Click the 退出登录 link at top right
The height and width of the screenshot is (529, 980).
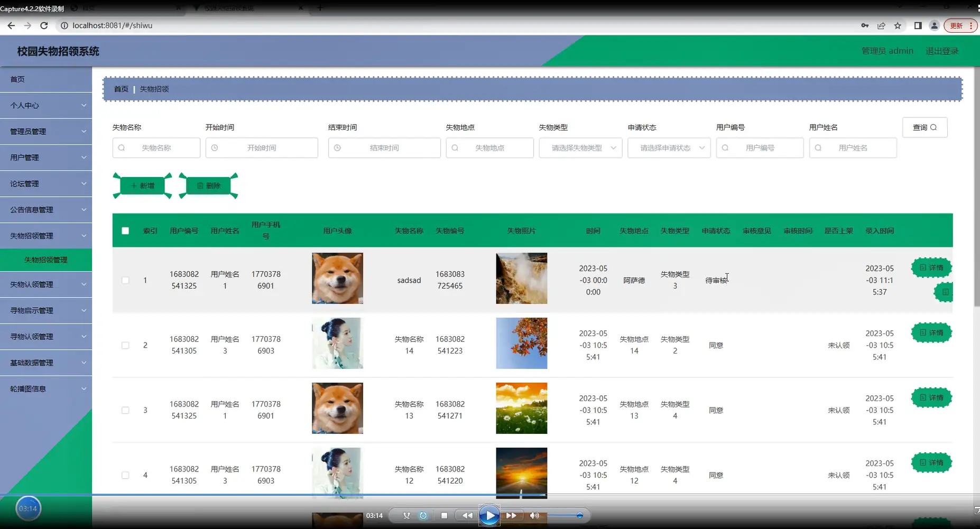(942, 51)
